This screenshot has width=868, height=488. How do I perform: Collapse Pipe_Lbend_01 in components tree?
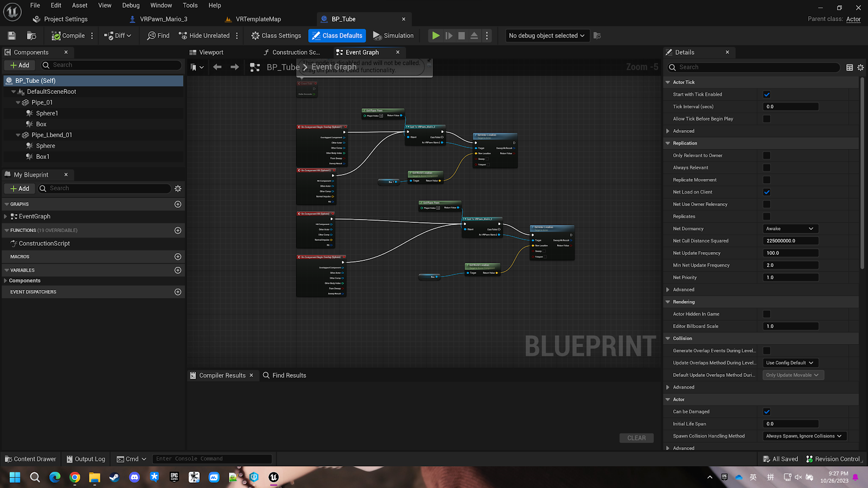18,135
